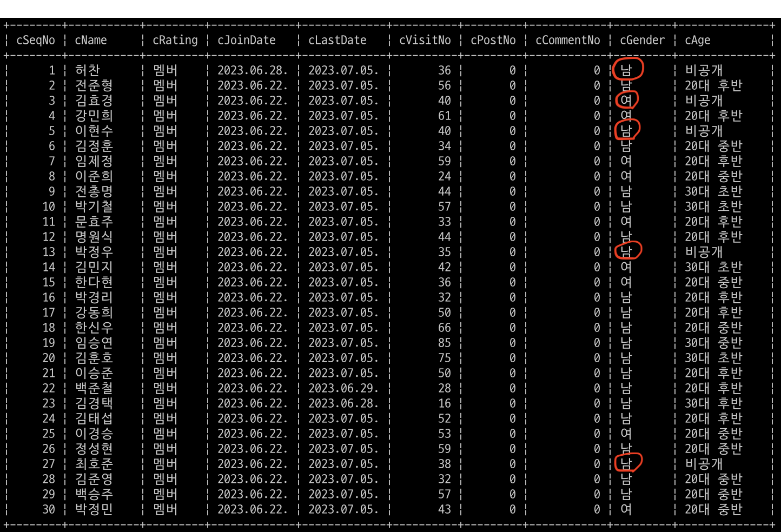The width and height of the screenshot is (781, 532).
Task: Click age 30대 초반 in 김민지's row
Action: pos(714,267)
